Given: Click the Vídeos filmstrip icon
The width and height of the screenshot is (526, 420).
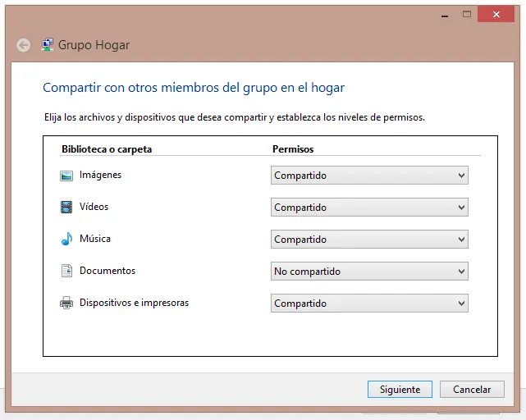Looking at the screenshot, I should (x=66, y=207).
